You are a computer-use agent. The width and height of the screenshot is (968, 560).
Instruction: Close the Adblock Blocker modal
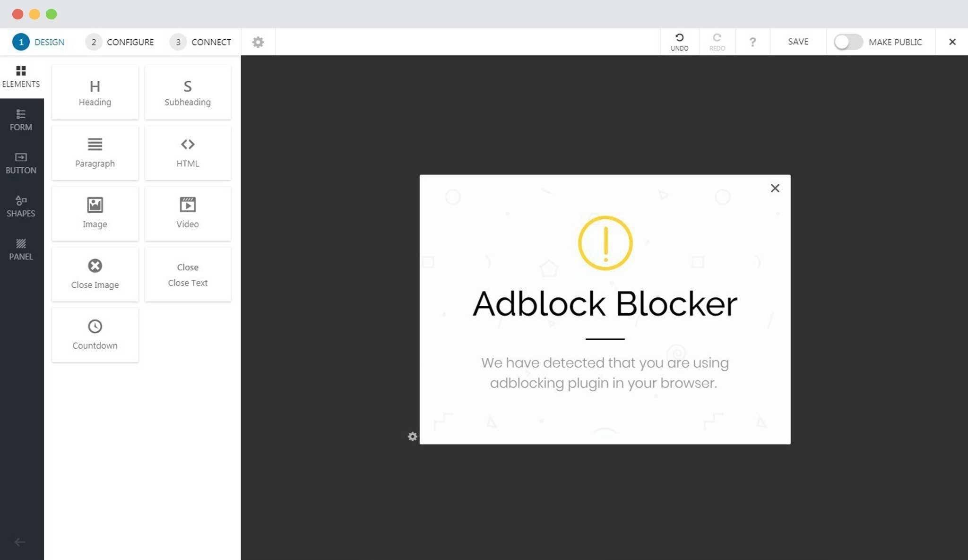point(775,188)
